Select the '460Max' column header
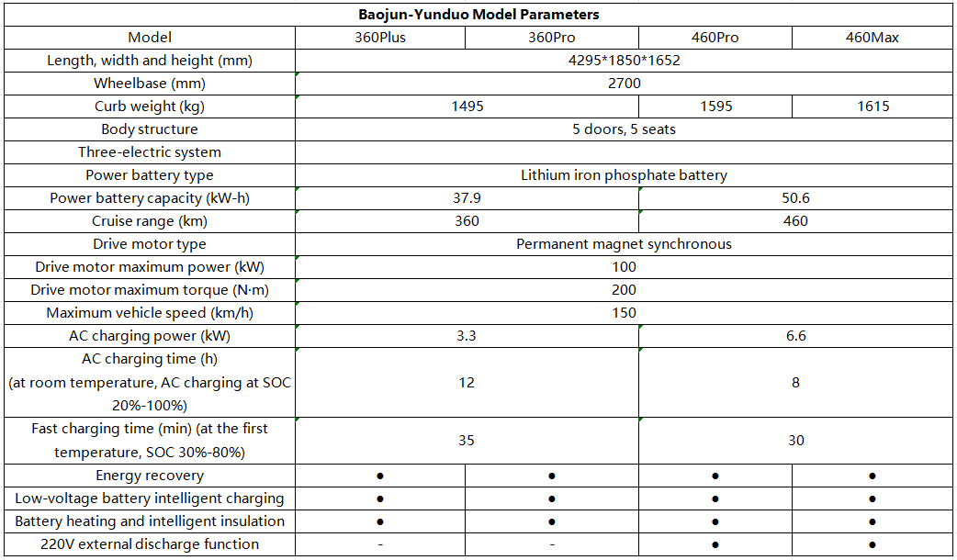Screen dimensions: 957x560 tap(873, 38)
